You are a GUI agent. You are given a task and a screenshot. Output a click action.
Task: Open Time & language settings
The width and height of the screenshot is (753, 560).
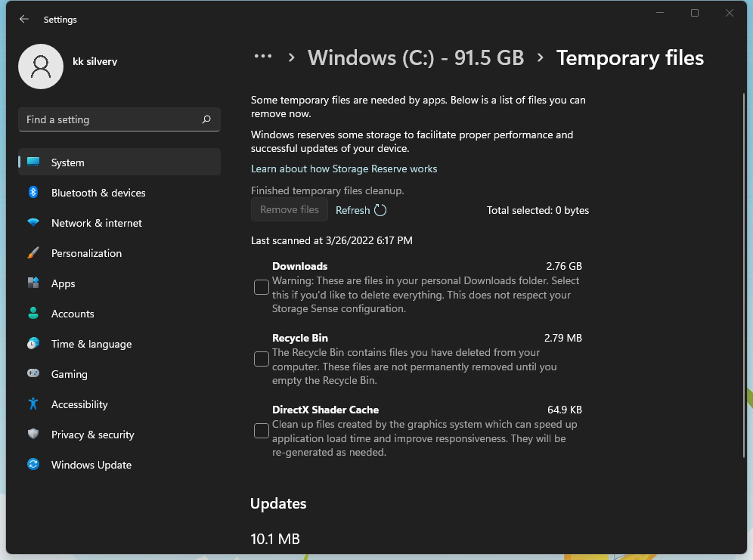point(119,344)
